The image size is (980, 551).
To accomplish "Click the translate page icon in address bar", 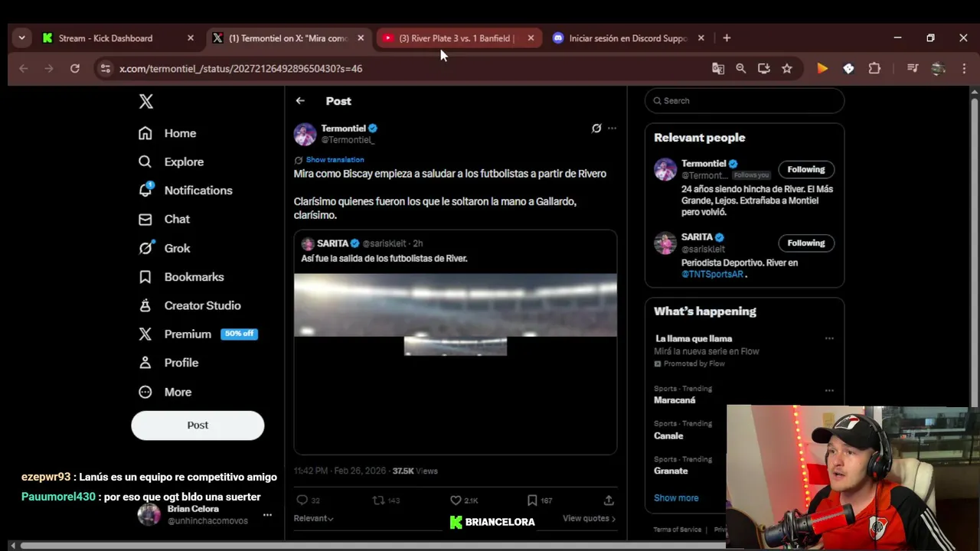I will [717, 68].
